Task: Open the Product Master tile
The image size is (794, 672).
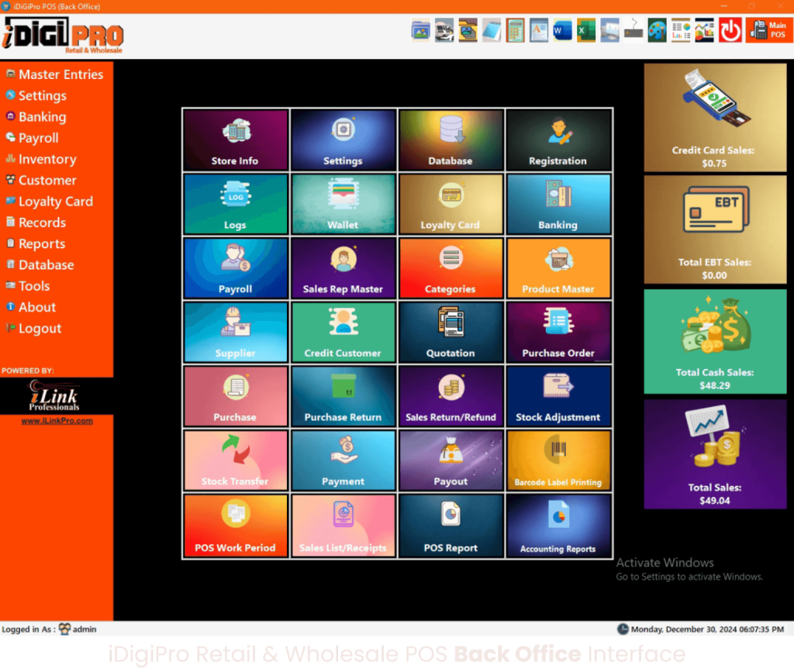Action: tap(558, 268)
